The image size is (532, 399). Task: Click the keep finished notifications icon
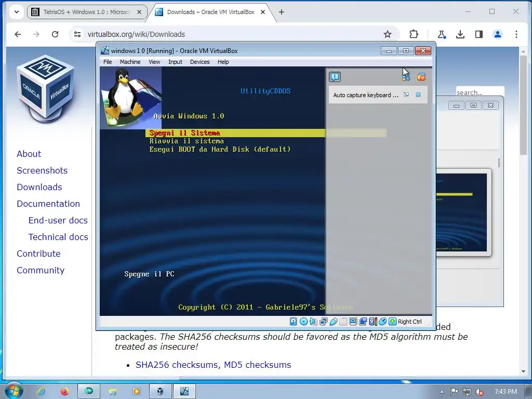click(x=406, y=77)
